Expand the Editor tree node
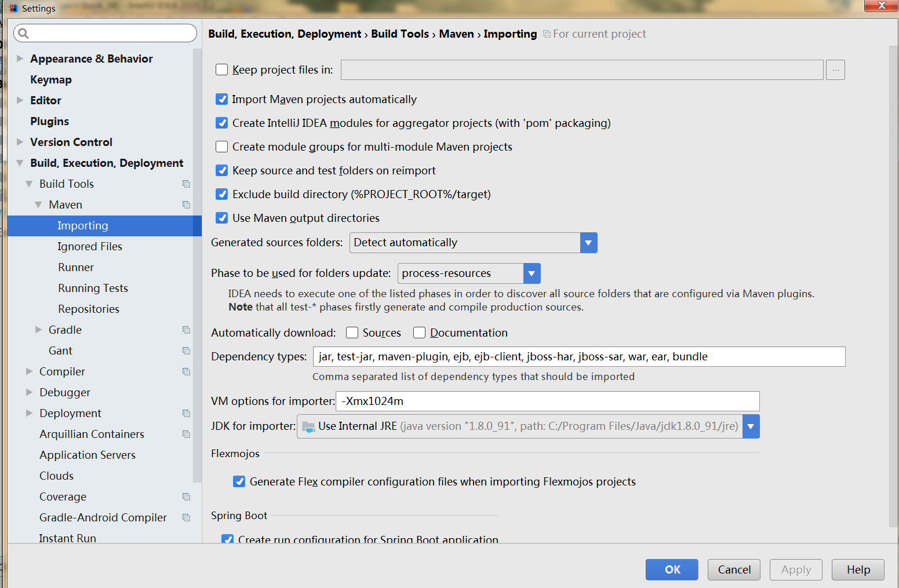 [x=20, y=100]
